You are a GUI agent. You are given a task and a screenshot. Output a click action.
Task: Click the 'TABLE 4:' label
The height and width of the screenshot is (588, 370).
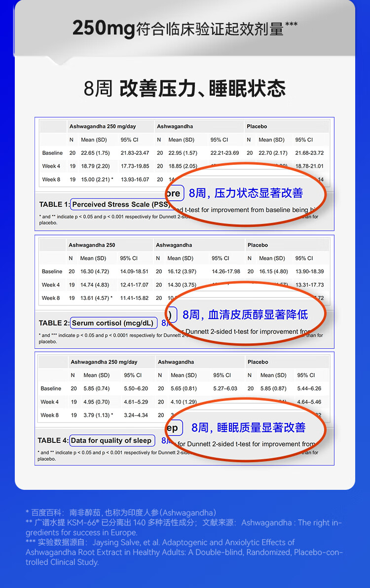pyautogui.click(x=53, y=440)
